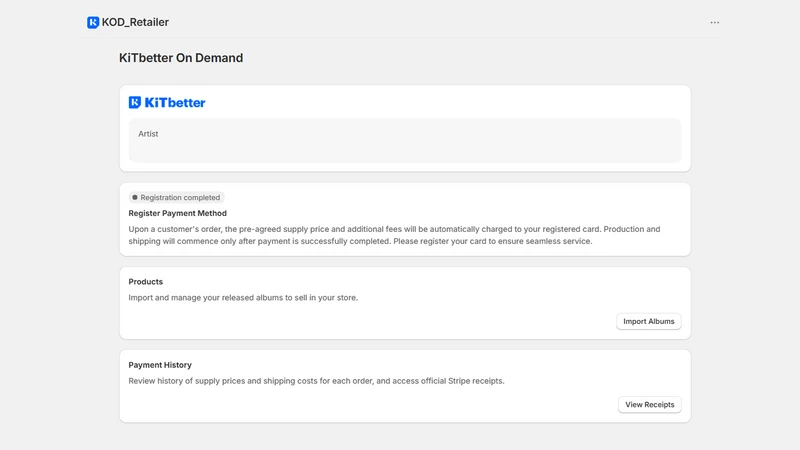Viewport: 800px width, 450px height.
Task: Click the Import Albums button
Action: [x=648, y=321]
